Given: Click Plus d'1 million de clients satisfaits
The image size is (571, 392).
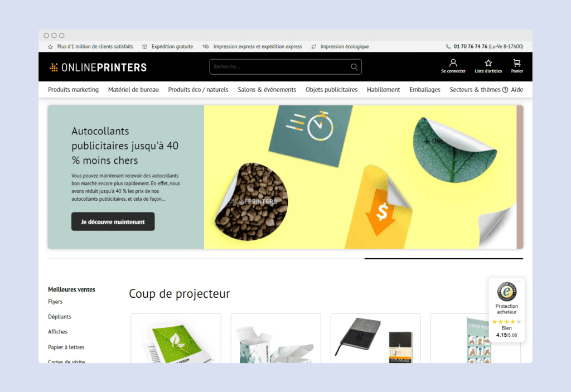Looking at the screenshot, I should pos(95,47).
